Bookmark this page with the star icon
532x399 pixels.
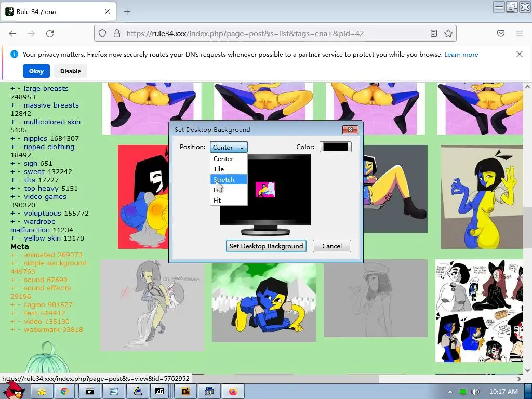(x=448, y=33)
